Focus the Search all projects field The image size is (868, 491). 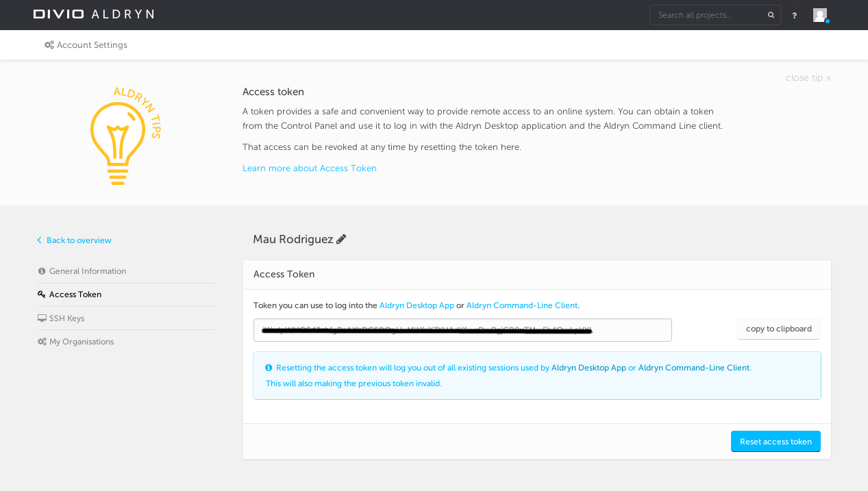pyautogui.click(x=715, y=15)
